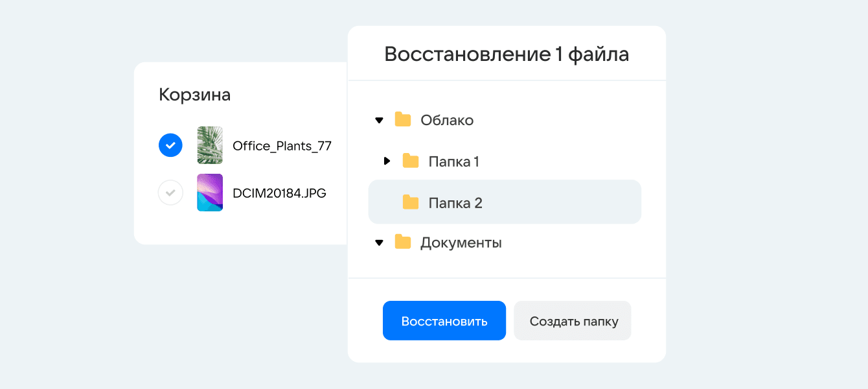
Task: Check the DCIM20184.JPG file checkbox
Action: click(x=170, y=193)
